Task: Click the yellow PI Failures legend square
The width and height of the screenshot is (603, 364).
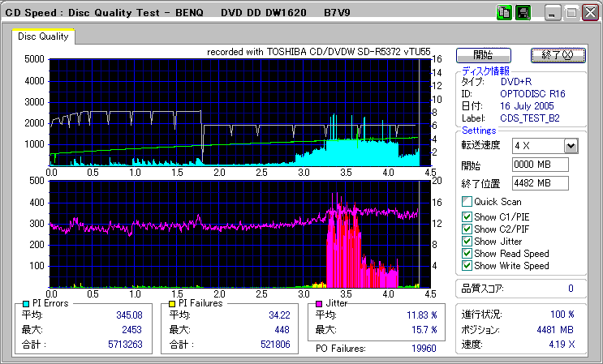Action: (x=171, y=303)
